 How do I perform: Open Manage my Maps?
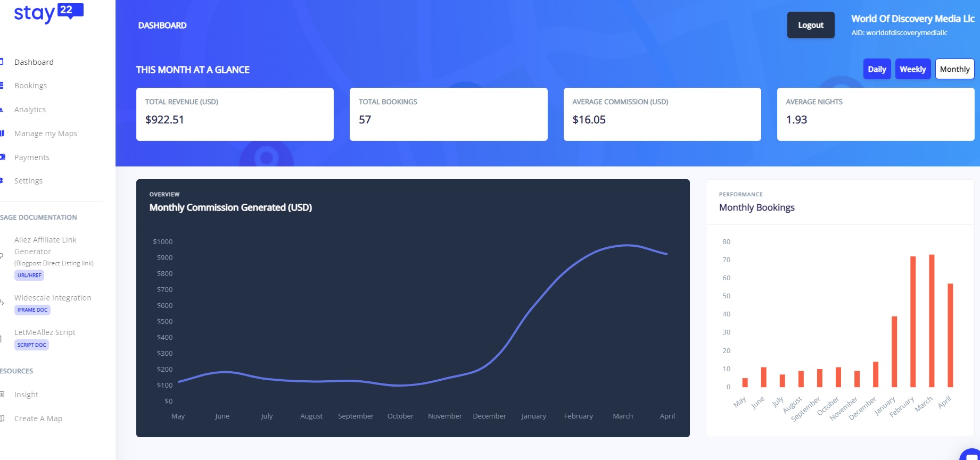pos(46,133)
